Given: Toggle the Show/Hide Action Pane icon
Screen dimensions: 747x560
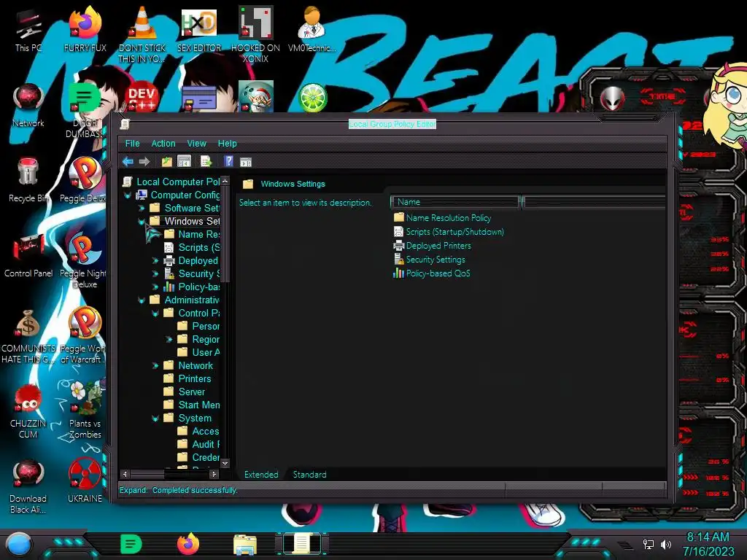Looking at the screenshot, I should 246,163.
